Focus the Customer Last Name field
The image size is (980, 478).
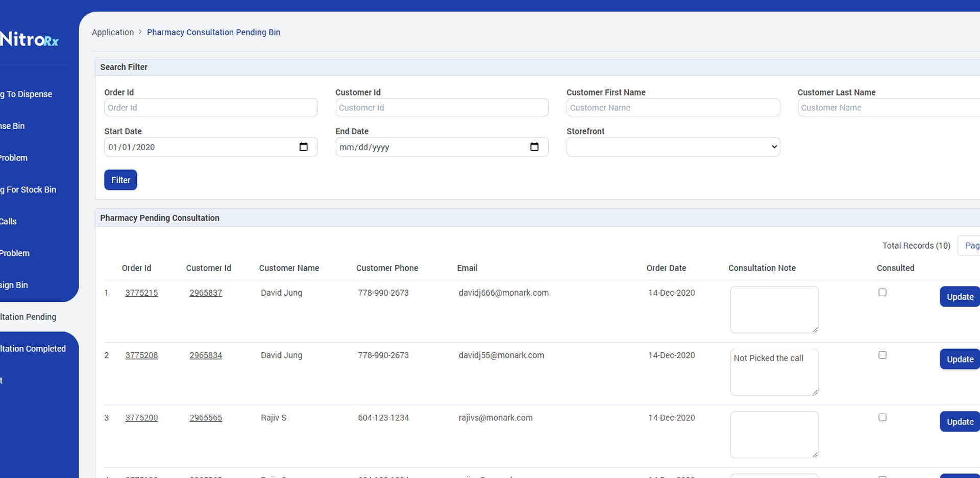coord(889,107)
